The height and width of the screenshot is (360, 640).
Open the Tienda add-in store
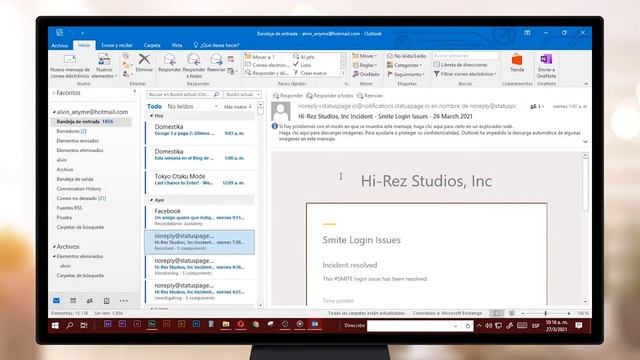coord(517,63)
